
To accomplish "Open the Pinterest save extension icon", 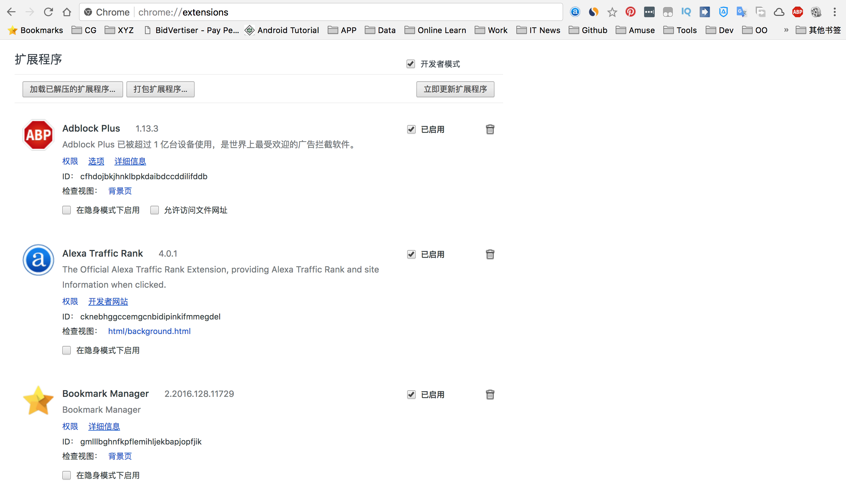I will 631,12.
